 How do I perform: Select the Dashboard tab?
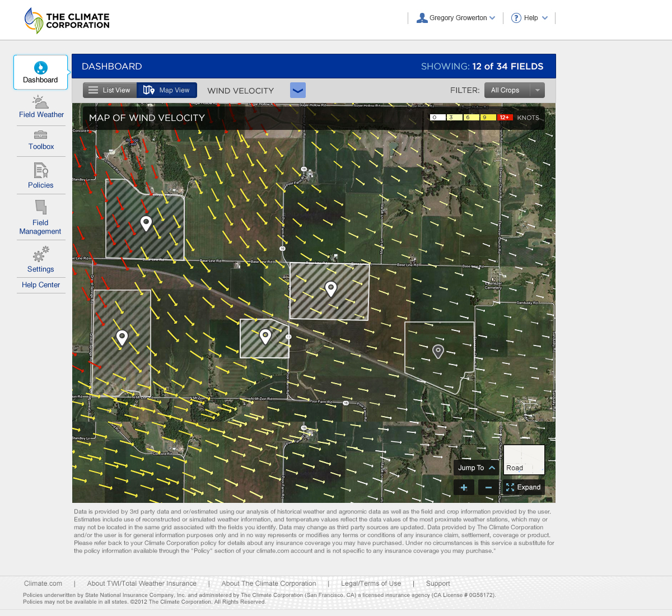40,72
